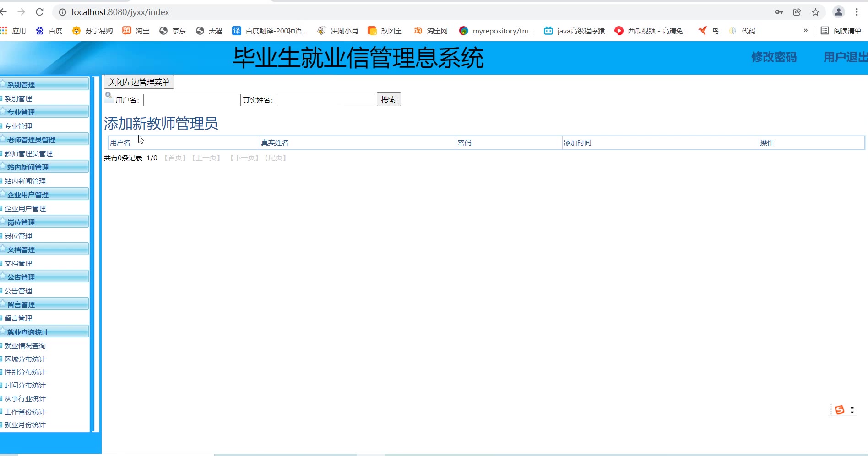Image resolution: width=868 pixels, height=456 pixels.
Task: Click the browser reload page icon
Action: point(40,12)
